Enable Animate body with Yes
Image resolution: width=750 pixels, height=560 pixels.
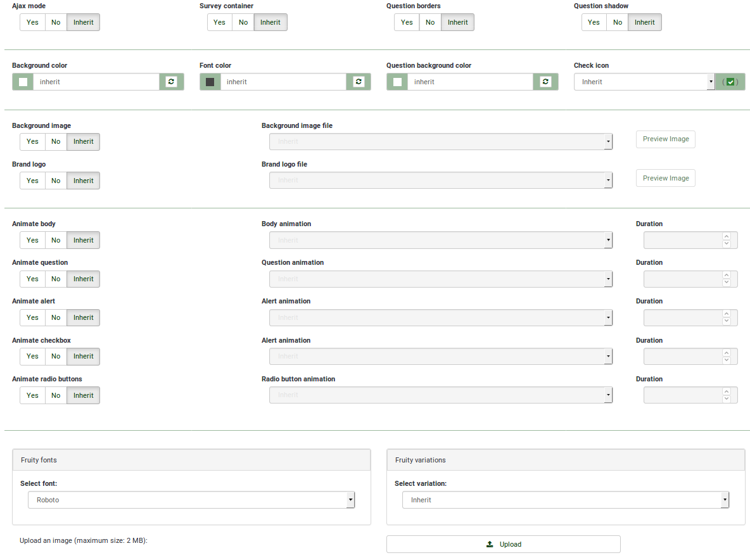tap(32, 240)
